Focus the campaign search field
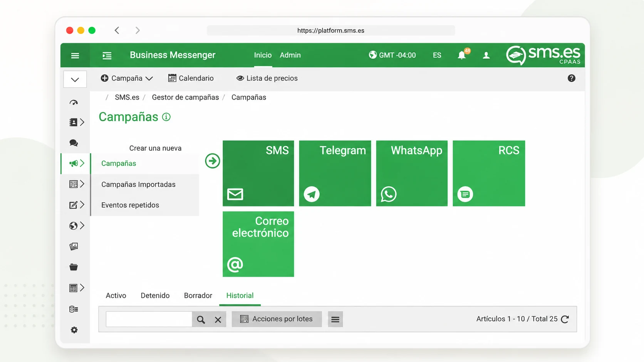 pos(149,319)
